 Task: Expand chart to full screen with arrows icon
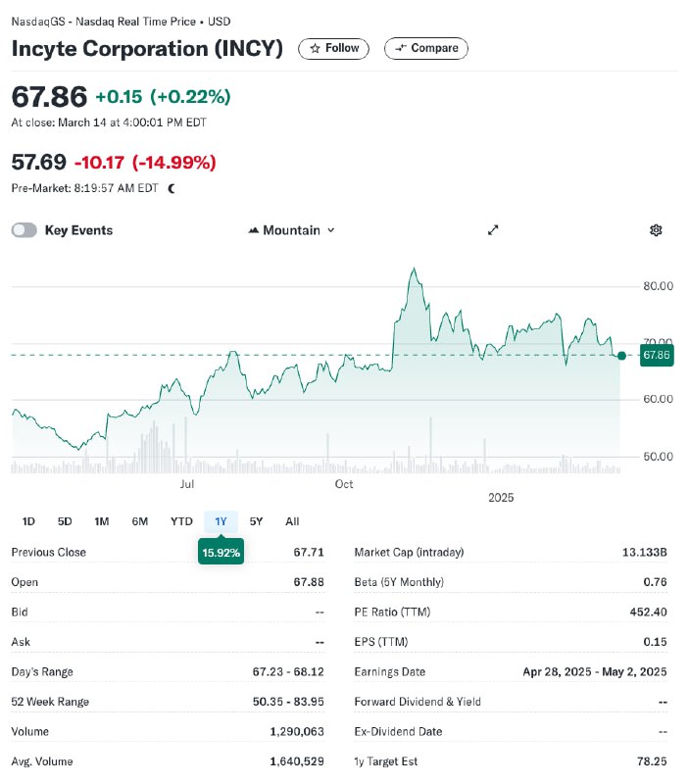coord(493,230)
